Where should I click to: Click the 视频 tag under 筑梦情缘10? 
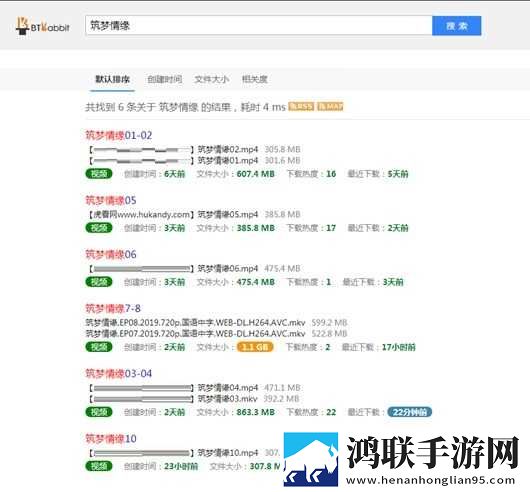(x=99, y=466)
